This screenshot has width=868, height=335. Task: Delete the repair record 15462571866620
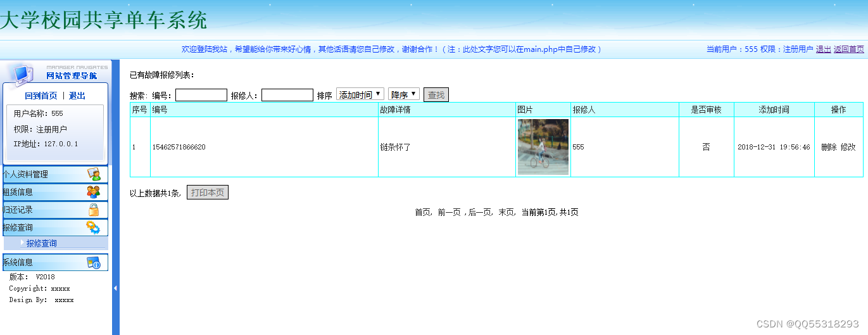click(x=829, y=147)
